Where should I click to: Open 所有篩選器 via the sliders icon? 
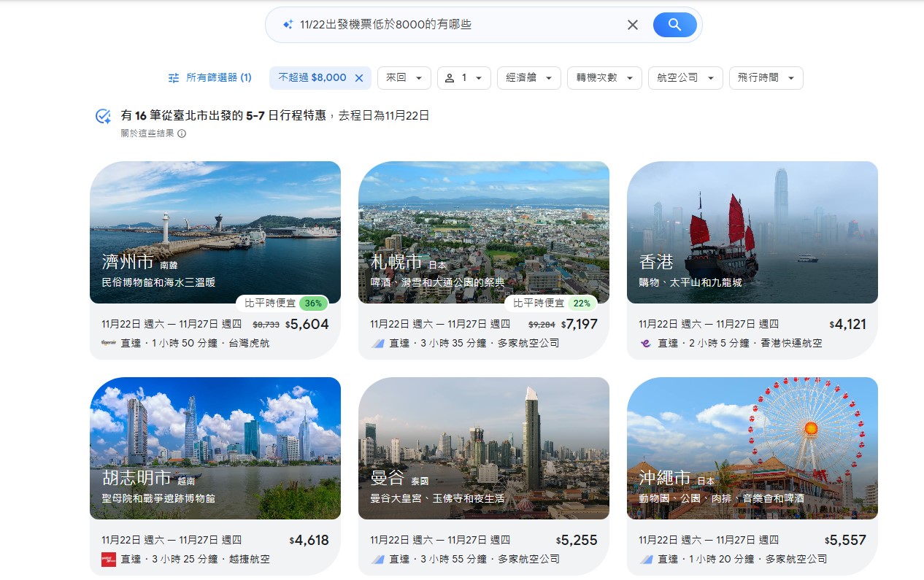tap(173, 77)
